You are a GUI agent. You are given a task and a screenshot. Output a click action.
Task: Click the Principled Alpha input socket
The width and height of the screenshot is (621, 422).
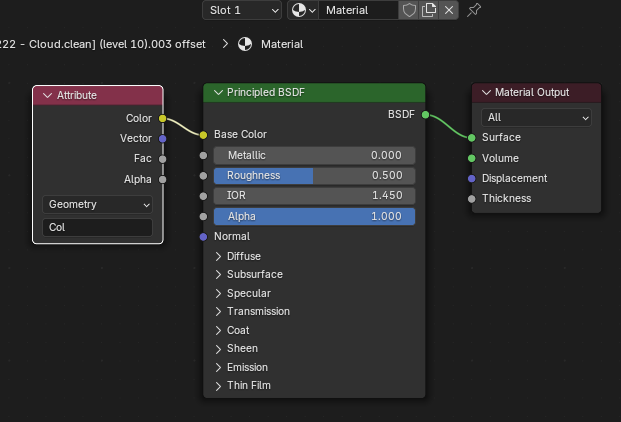pos(203,217)
